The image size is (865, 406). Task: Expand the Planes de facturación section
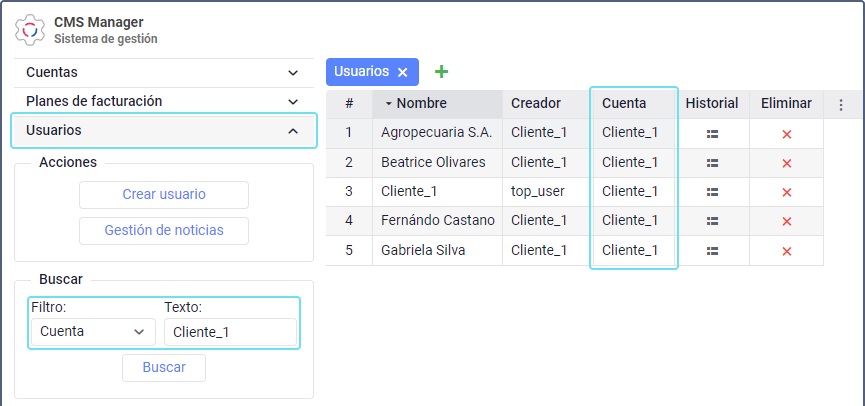pyautogui.click(x=162, y=101)
